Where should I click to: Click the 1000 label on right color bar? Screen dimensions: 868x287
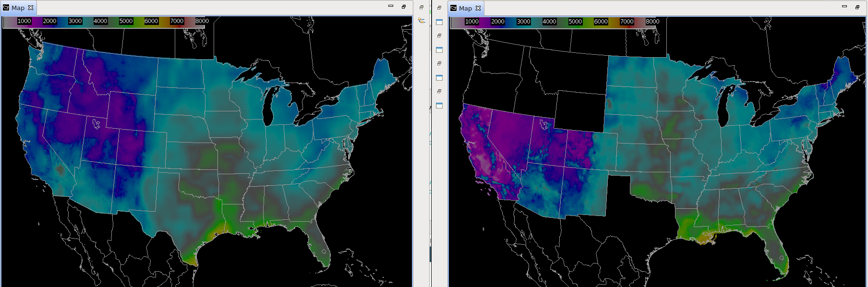pyautogui.click(x=472, y=22)
